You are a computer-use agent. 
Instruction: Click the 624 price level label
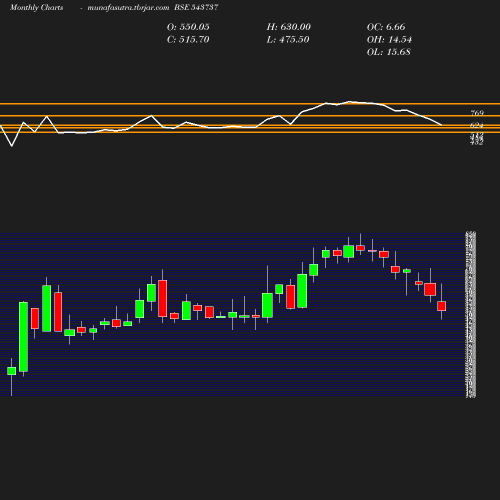pos(477,125)
